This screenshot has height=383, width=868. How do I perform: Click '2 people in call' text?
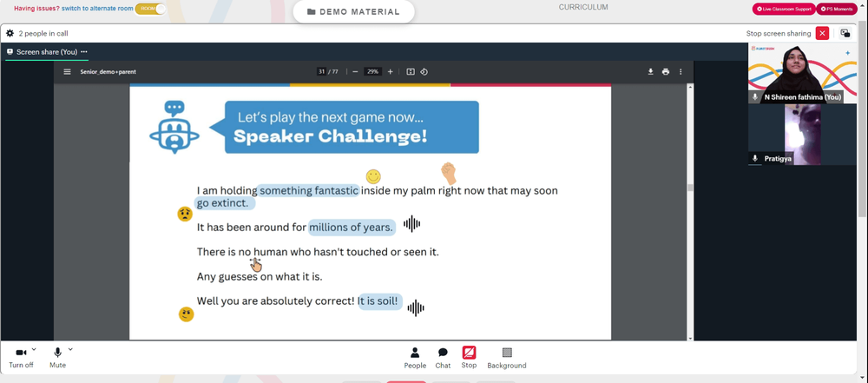[43, 33]
